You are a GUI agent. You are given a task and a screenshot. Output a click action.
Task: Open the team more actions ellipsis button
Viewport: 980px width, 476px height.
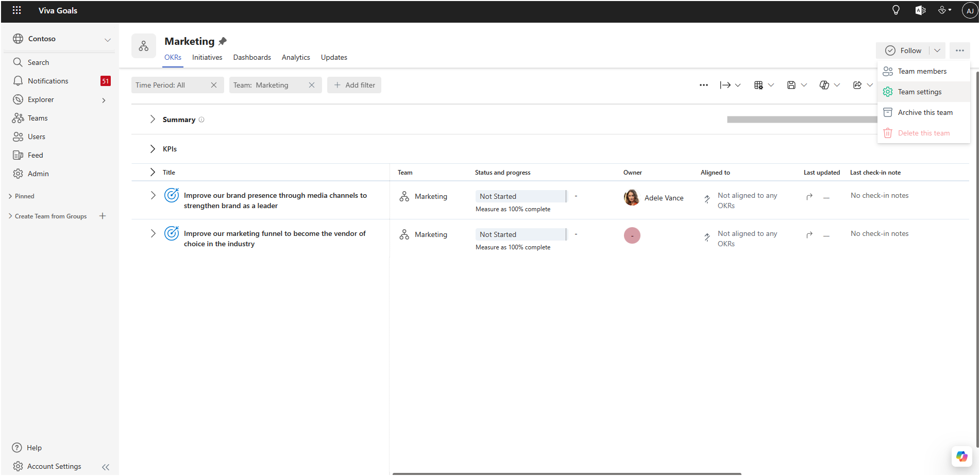click(x=959, y=50)
